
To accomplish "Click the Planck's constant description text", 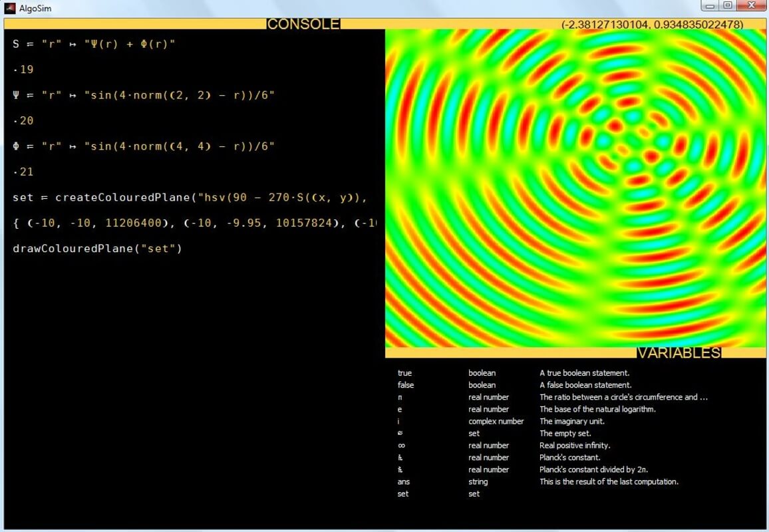I will 569,458.
